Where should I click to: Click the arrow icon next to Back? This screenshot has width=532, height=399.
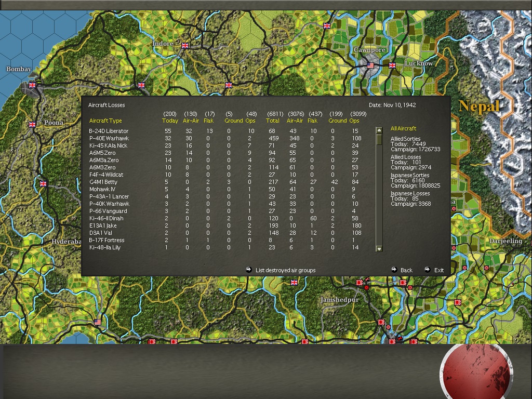click(x=394, y=270)
